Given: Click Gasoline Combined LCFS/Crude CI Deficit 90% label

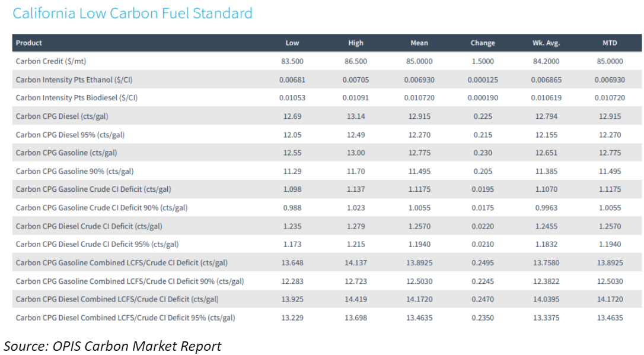Looking at the screenshot, I should point(130,281).
